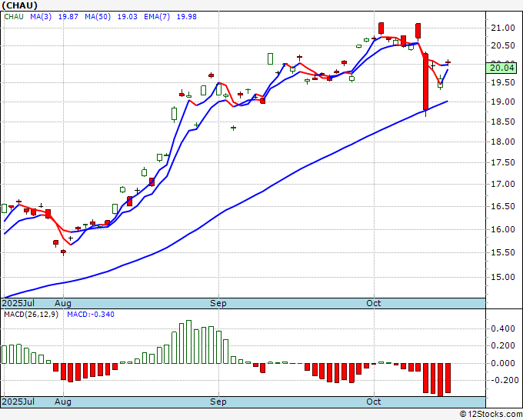Click the 19.50 price axis label

503,83
